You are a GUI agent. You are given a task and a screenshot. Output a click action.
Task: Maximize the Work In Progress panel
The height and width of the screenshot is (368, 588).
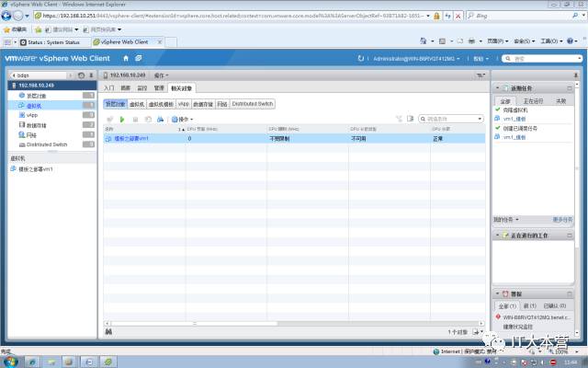(570, 236)
